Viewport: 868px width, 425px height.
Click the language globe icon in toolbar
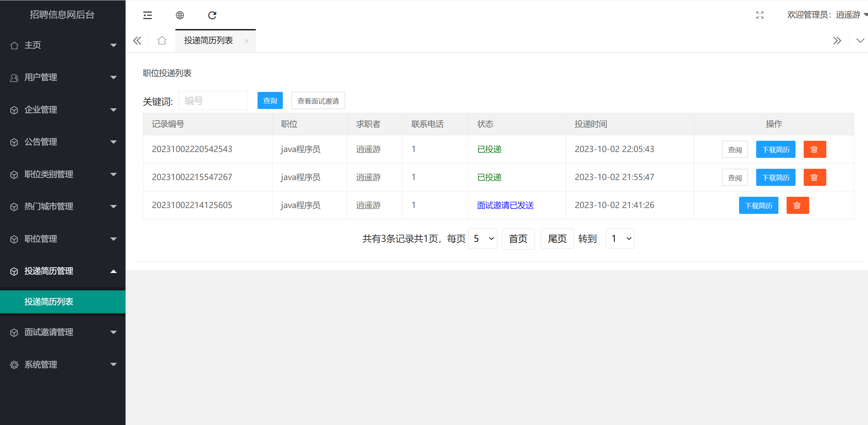point(180,15)
